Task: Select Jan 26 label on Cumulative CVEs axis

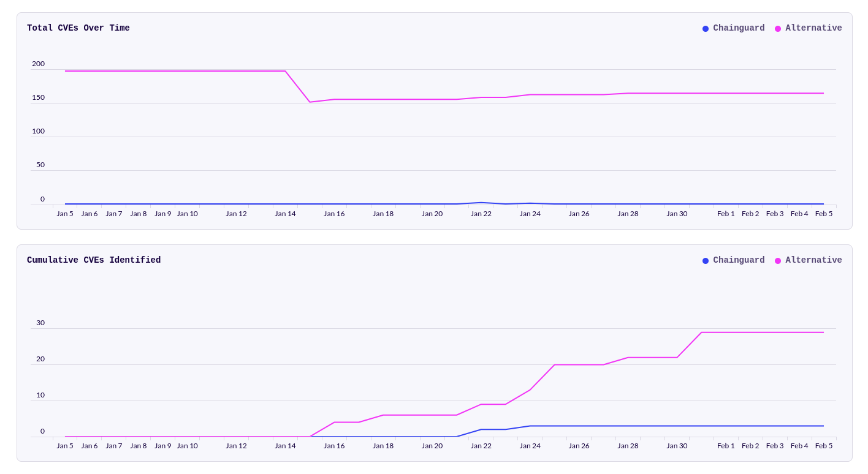Action: pyautogui.click(x=579, y=446)
